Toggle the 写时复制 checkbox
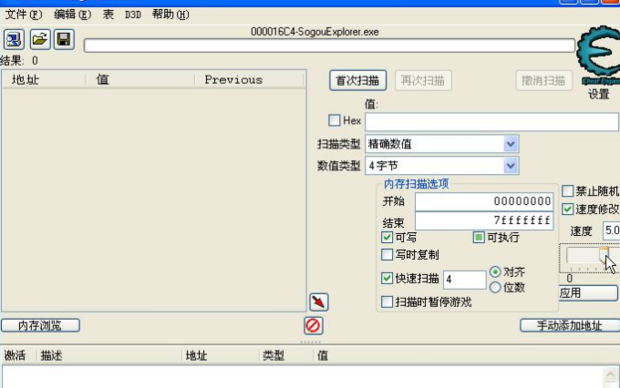 coord(387,255)
